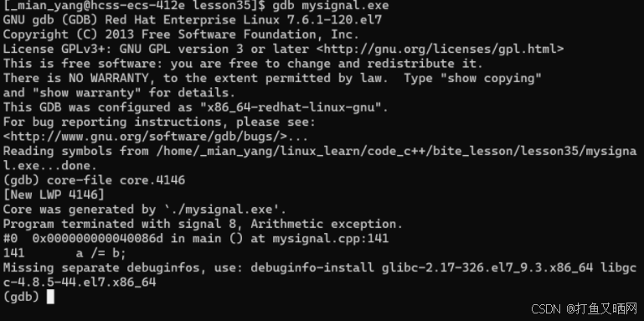
Task: Click the address 0x000000000040086d
Action: coord(98,238)
